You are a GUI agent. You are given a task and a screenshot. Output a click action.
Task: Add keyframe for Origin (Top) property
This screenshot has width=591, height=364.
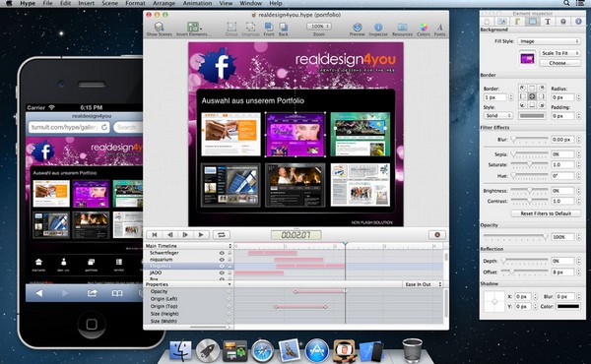(229, 306)
